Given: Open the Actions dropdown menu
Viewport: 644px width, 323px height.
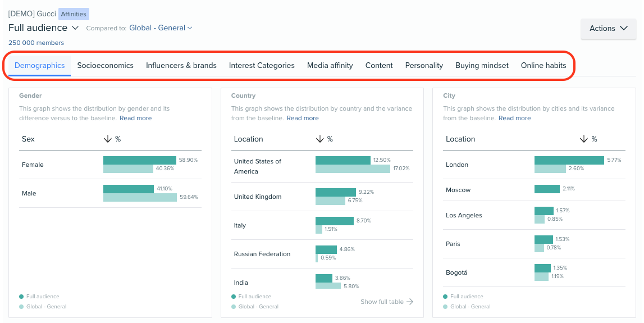Looking at the screenshot, I should tap(609, 29).
